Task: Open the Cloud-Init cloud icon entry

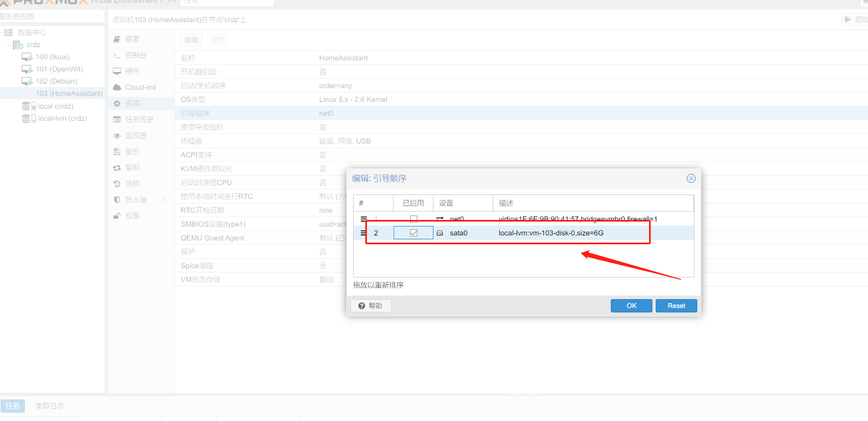Action: [x=117, y=88]
